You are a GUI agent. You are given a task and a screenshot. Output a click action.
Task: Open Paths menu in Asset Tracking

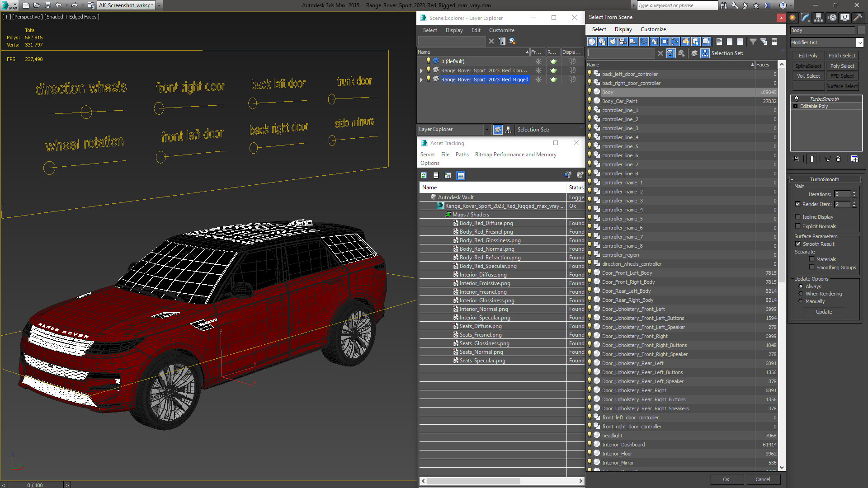click(462, 155)
